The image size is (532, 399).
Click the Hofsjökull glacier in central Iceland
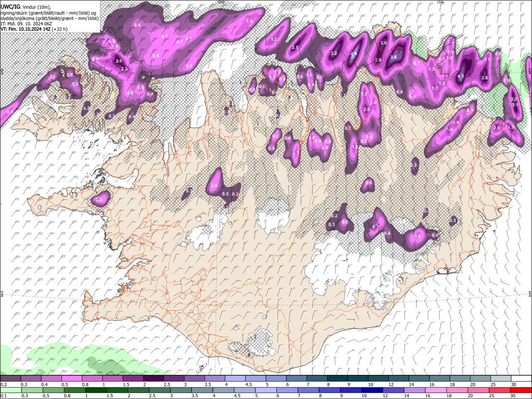click(273, 215)
